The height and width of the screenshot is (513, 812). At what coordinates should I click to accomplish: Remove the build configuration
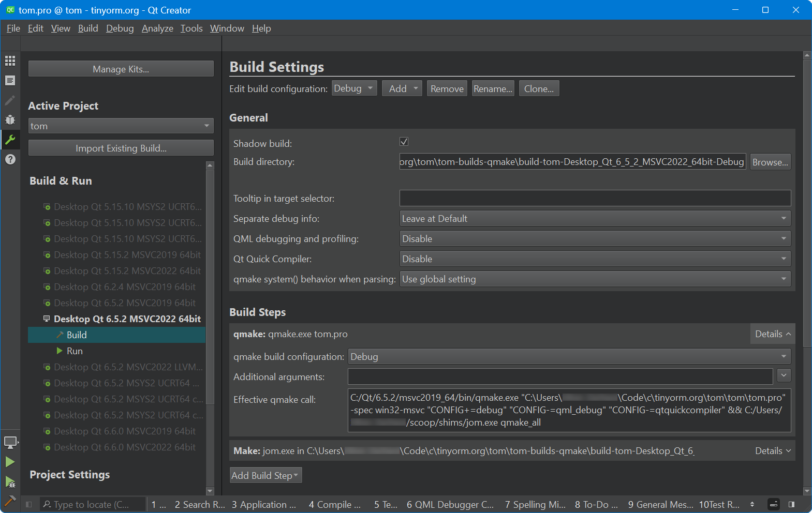(x=447, y=88)
